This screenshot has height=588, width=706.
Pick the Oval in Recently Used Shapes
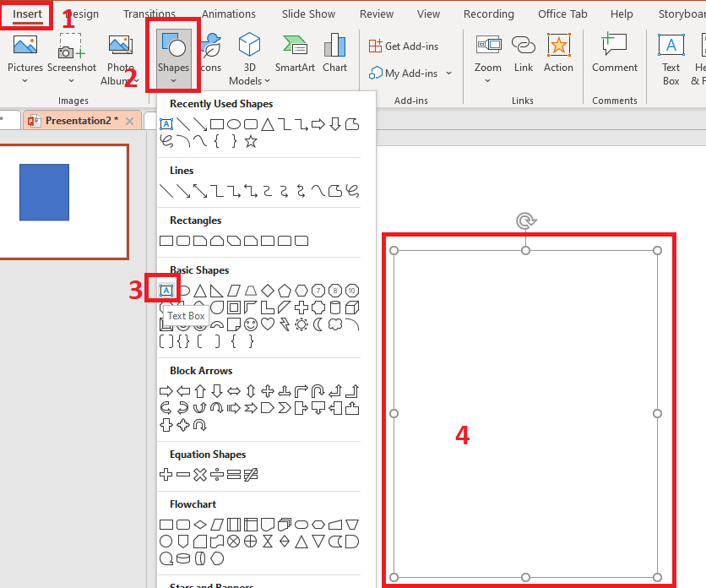tap(234, 124)
